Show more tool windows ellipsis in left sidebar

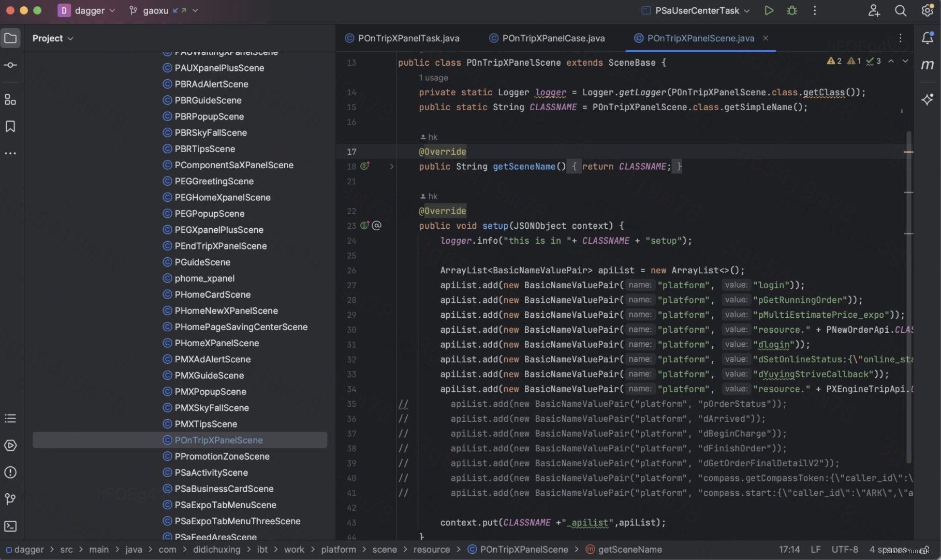[x=10, y=153]
